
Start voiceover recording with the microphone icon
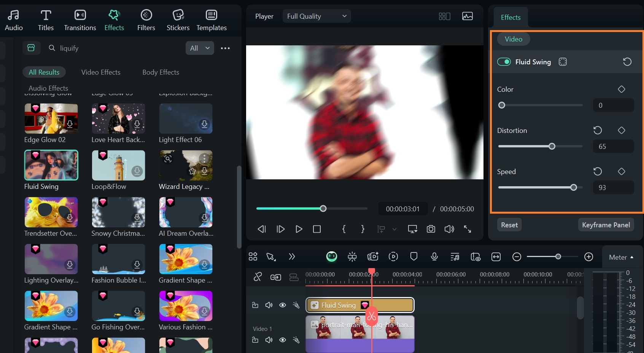coord(434,257)
